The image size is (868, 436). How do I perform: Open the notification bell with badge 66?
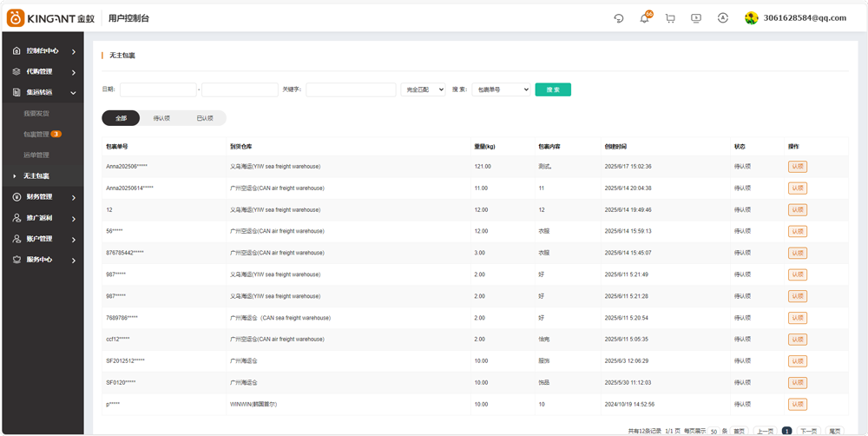point(644,18)
